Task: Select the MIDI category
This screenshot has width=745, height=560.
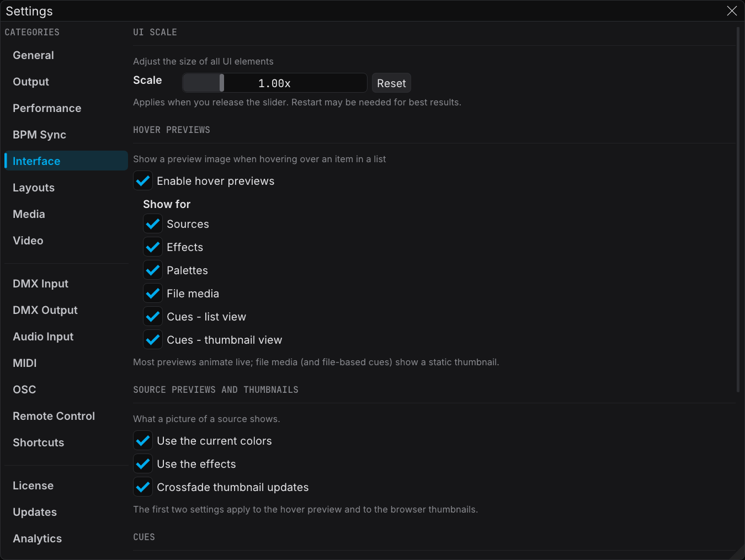Action: pos(66,363)
